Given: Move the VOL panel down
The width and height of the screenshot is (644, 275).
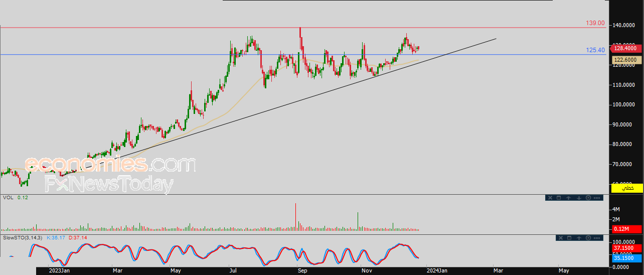Looking at the screenshot, I should pyautogui.click(x=578, y=198).
